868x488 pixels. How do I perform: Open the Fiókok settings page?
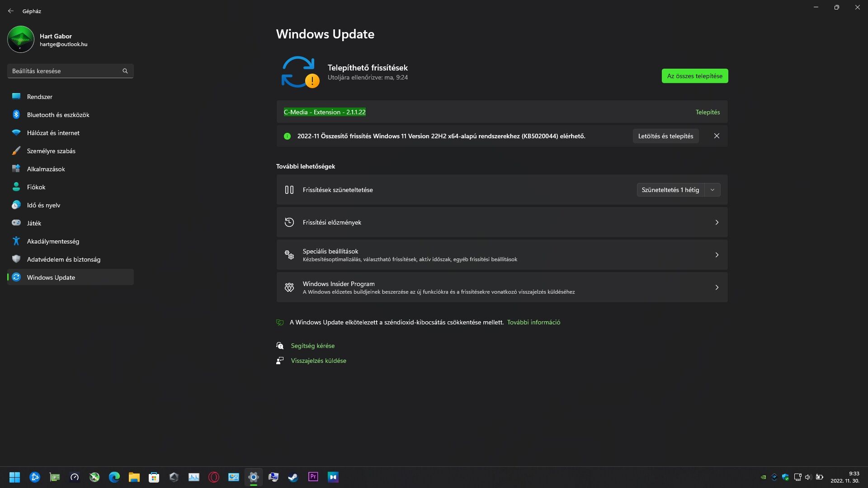coord(70,187)
